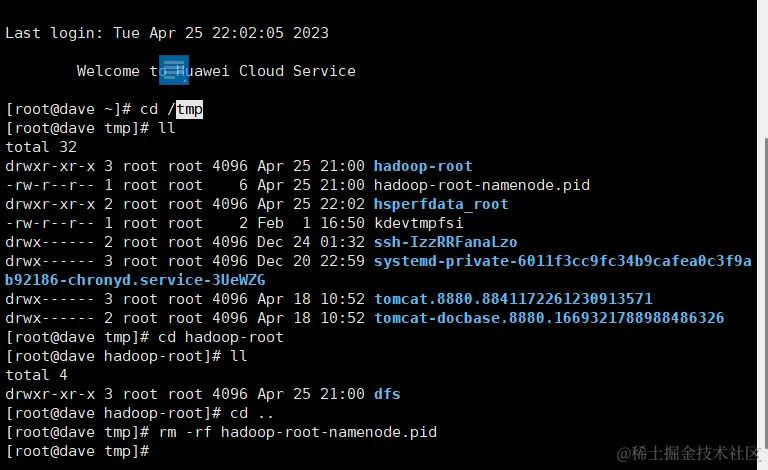Viewport: 768px width, 470px height.
Task: Click the systemd-private-6011f3cc9fc34b9cafea0c3f9a directory name
Action: 562,261
